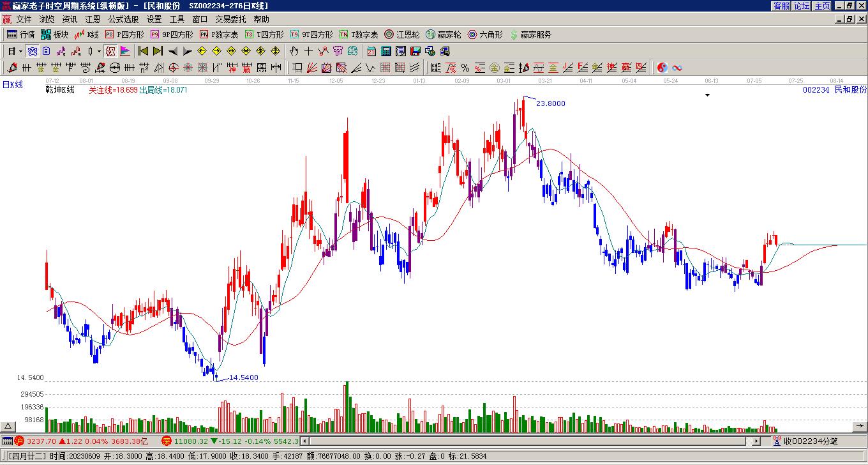Click the Shenzhen index 11080.32 status reading
Screen dimensions: 868x465
coord(191,441)
